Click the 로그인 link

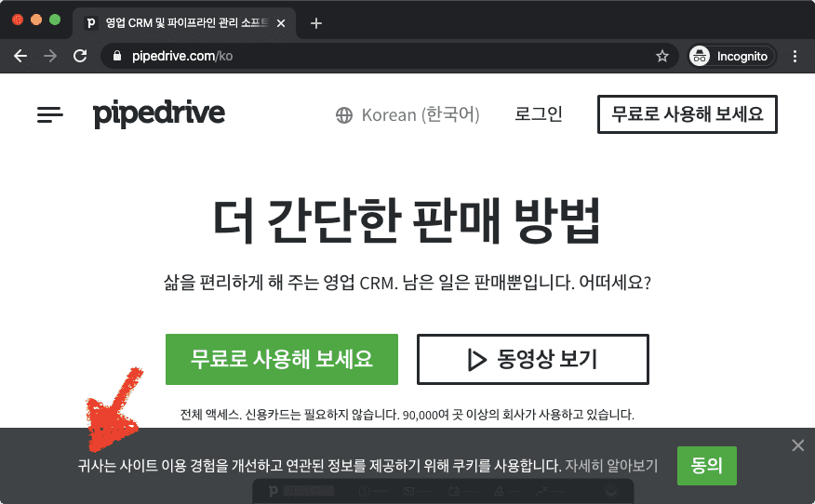539,113
